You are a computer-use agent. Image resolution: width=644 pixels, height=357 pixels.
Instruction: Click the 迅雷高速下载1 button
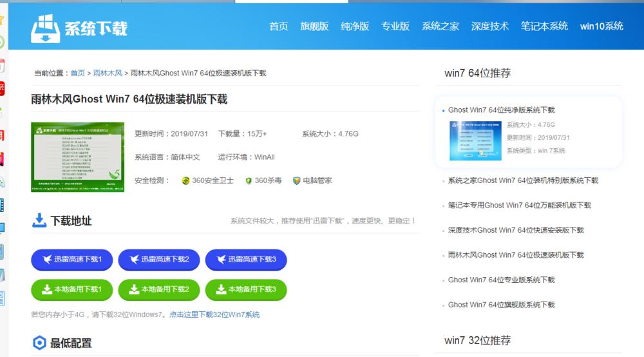click(x=72, y=260)
